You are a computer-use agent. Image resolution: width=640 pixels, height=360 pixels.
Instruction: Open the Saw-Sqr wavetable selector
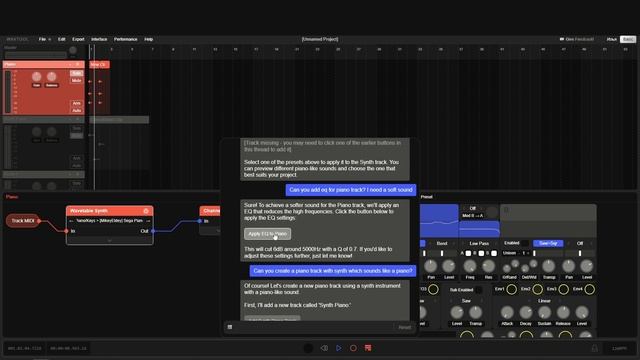(x=548, y=243)
